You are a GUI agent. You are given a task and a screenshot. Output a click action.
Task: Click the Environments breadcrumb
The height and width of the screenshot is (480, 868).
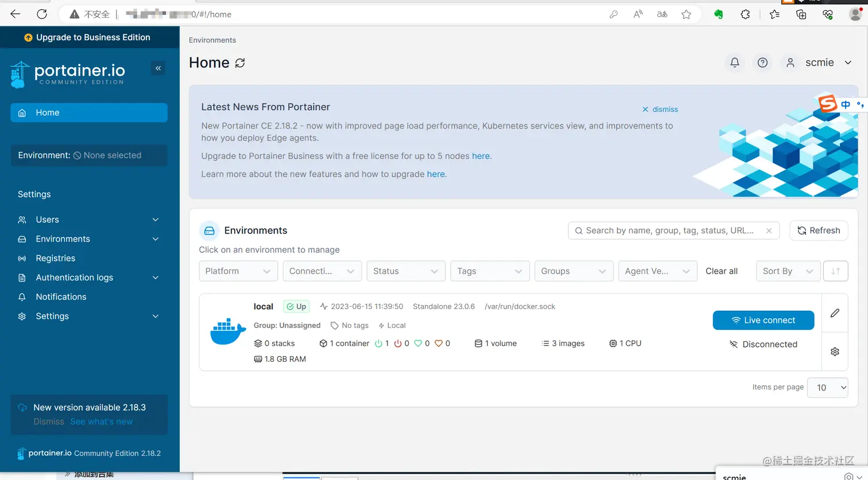tap(212, 40)
